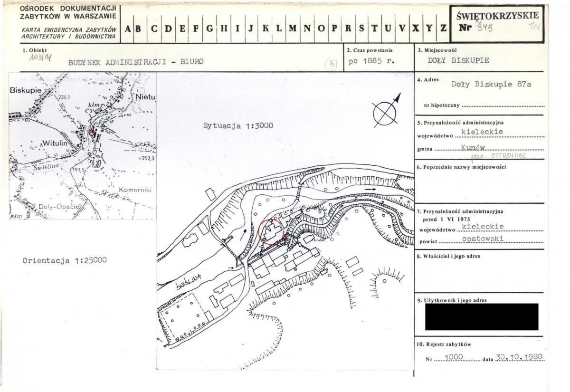Click the Rejestr zabytków number 1000
Viewport: 570px width, 392px height.
(450, 357)
